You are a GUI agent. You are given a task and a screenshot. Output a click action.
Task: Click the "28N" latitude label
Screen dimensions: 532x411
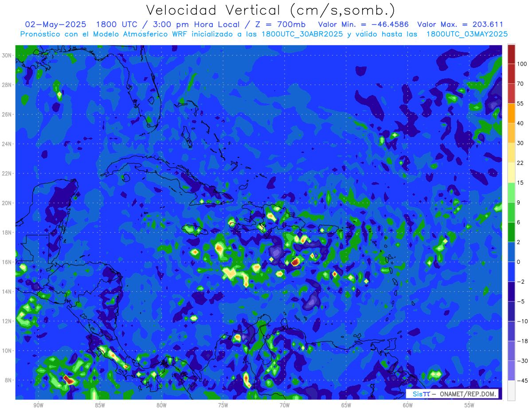click(7, 85)
